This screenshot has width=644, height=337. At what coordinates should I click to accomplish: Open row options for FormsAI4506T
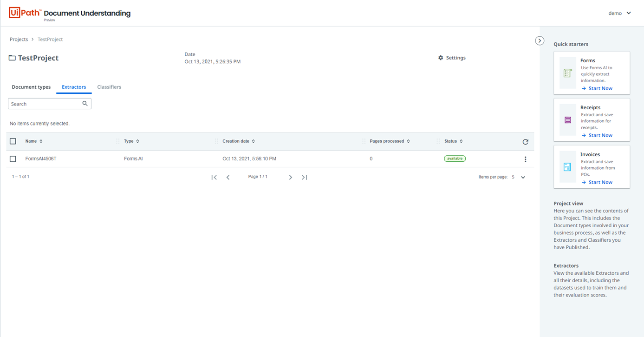pyautogui.click(x=525, y=159)
